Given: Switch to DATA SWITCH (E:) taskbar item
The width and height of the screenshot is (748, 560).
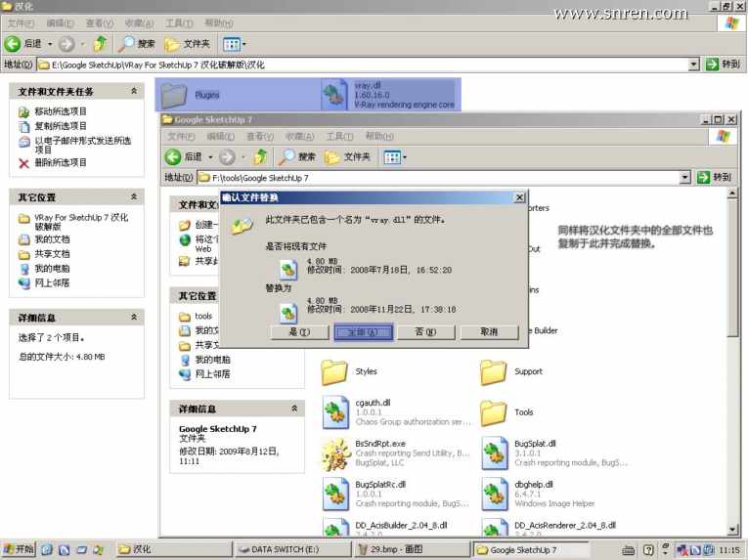Looking at the screenshot, I should 292,550.
